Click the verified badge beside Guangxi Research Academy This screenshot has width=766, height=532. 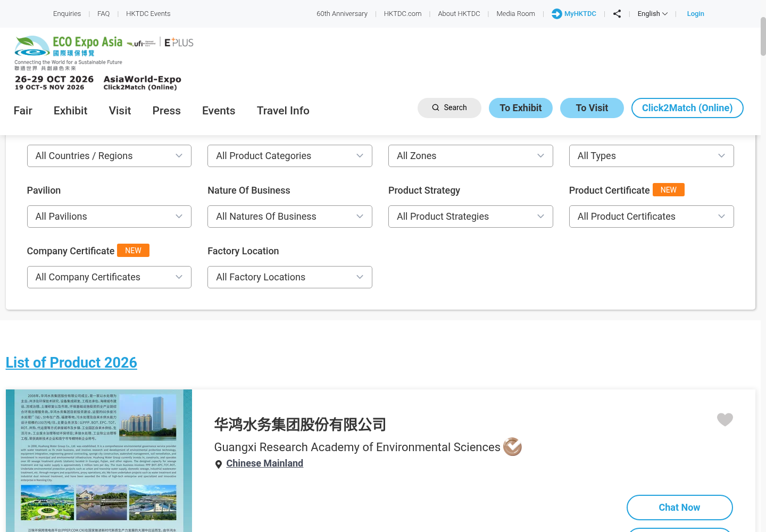point(512,447)
